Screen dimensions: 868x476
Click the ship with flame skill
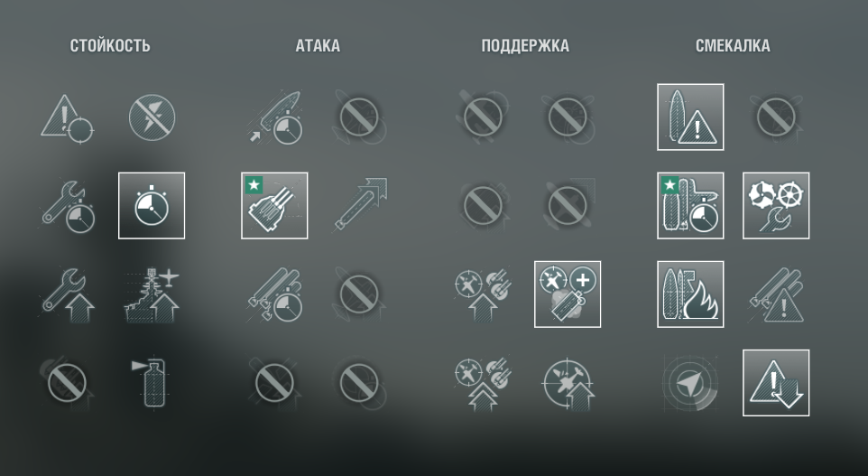690,294
